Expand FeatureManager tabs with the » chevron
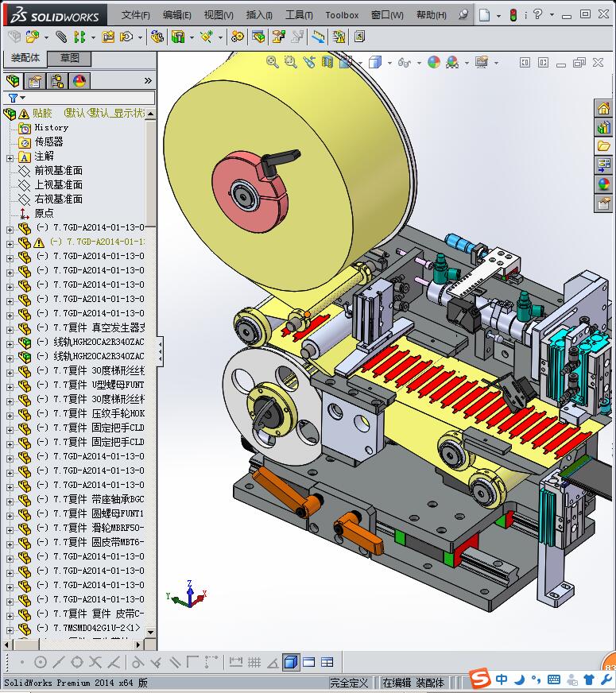The image size is (616, 693). coord(148,80)
